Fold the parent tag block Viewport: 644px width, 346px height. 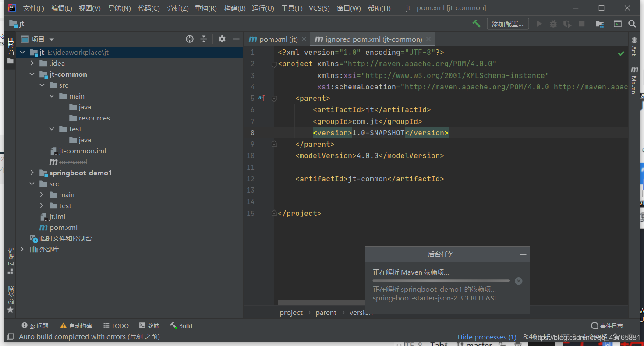(274, 98)
